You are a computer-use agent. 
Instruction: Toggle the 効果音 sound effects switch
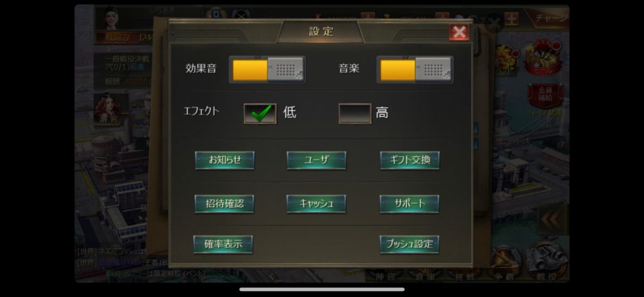[x=267, y=70]
